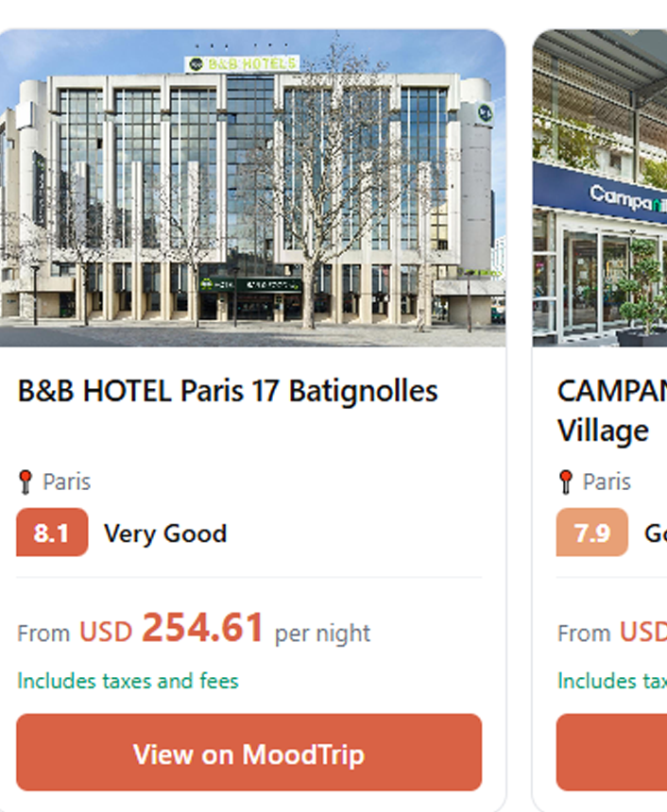
Task: Click 'per night' text next to the price
Action: [322, 634]
